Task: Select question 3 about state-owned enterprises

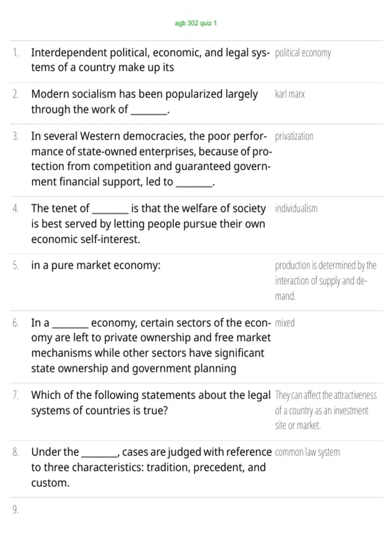Action: (x=151, y=159)
